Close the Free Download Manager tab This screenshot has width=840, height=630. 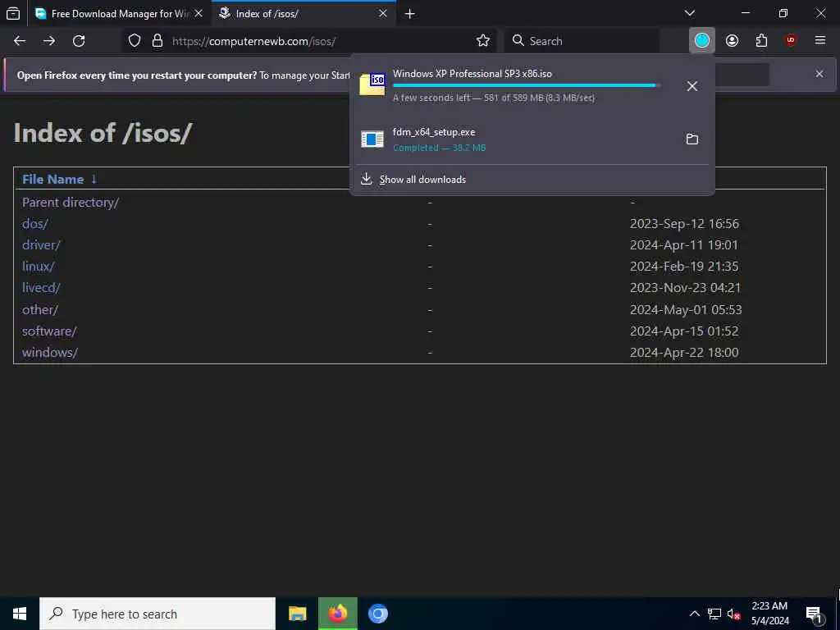pyautogui.click(x=199, y=14)
